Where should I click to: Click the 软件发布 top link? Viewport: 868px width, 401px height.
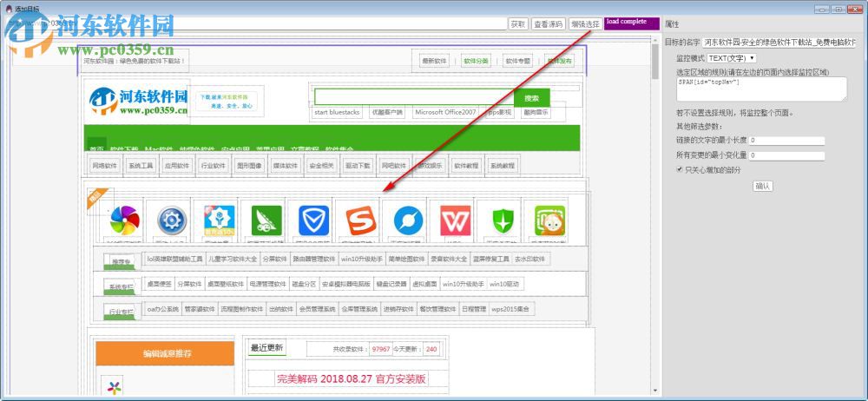pyautogui.click(x=560, y=62)
